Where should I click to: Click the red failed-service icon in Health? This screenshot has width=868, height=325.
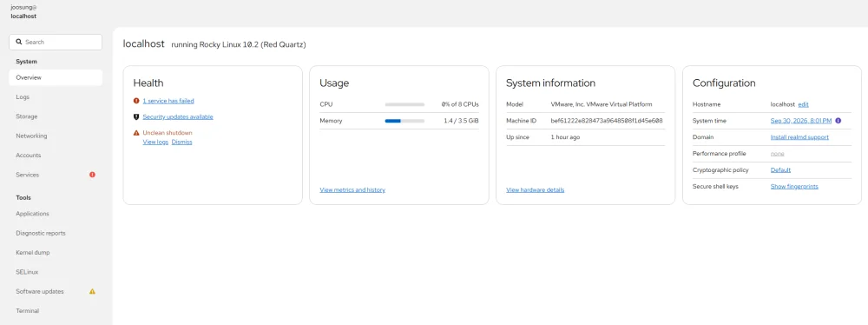click(x=136, y=101)
